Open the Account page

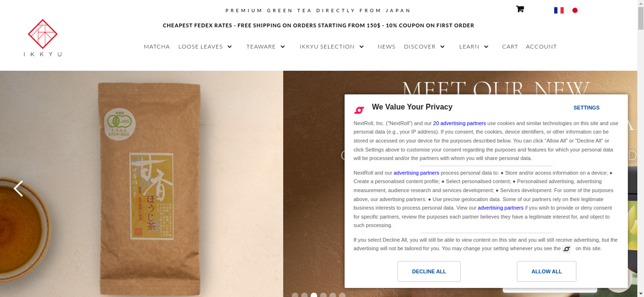coord(541,47)
